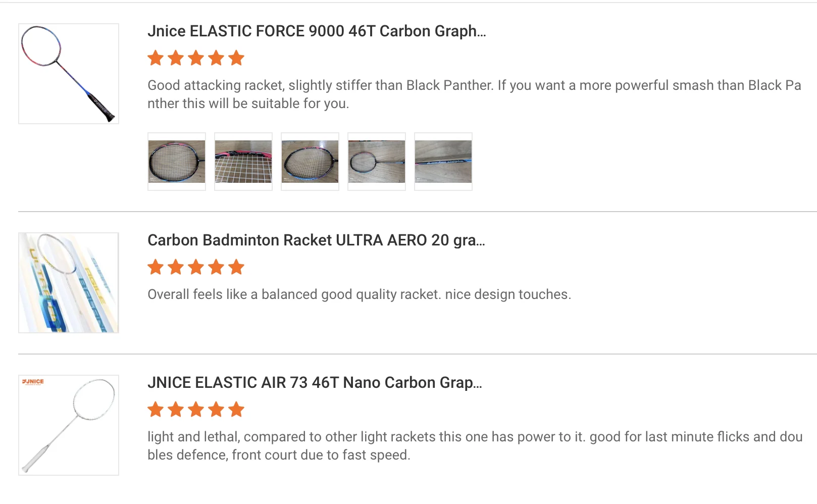Click first star of ELASTIC AIR 73 rating
Screen dimensions: 817x504
[156, 410]
